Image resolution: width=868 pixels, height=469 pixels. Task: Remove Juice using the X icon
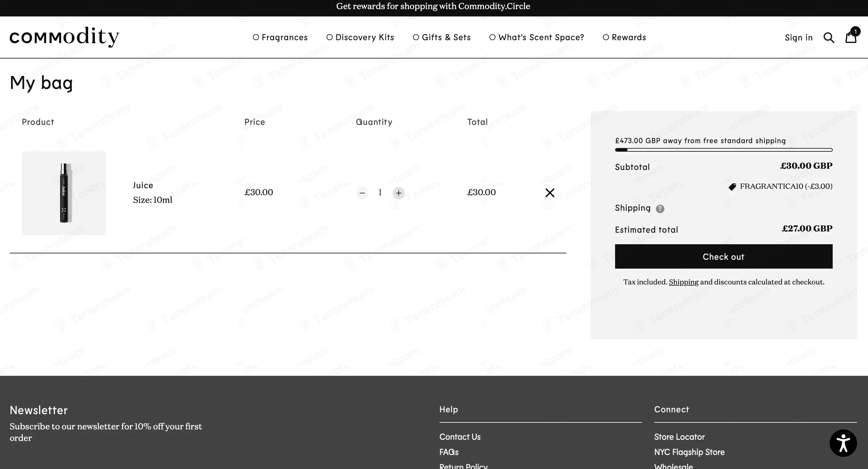[550, 192]
